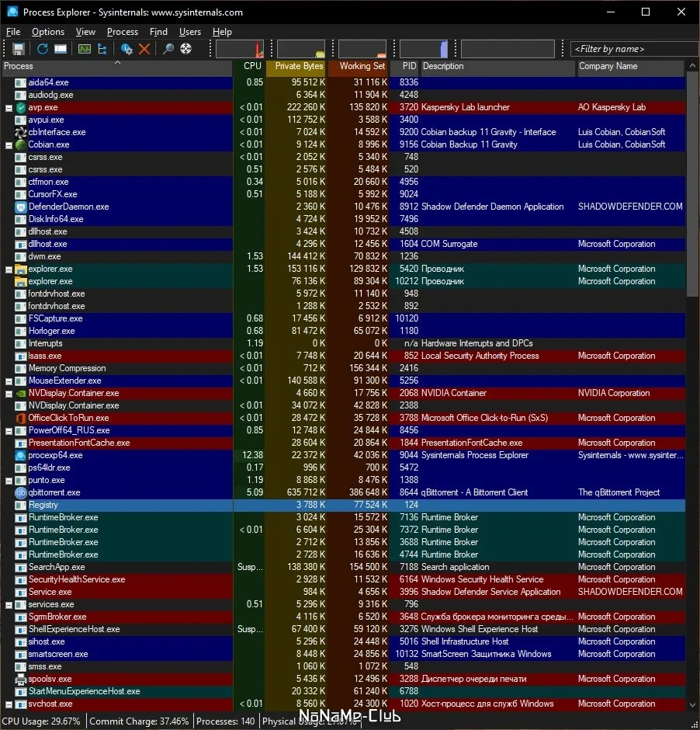Viewport: 700px width, 730px height.
Task: Toggle the lower pane window icon
Action: [61, 49]
